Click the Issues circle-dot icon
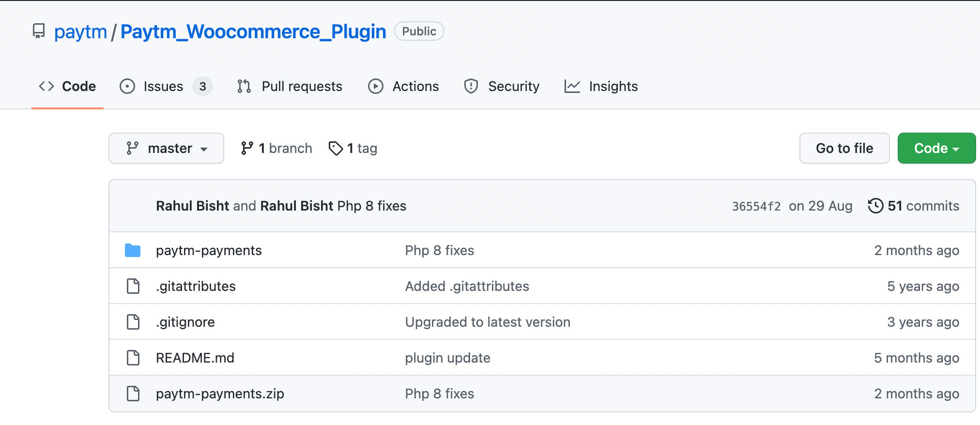 pyautogui.click(x=127, y=86)
